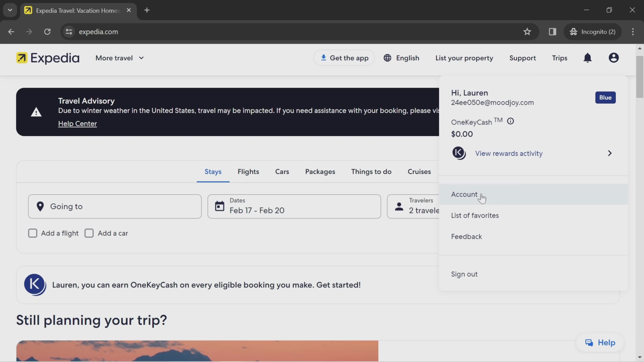Click the Blue membership tier badge
This screenshot has height=362, width=644.
pos(605,97)
